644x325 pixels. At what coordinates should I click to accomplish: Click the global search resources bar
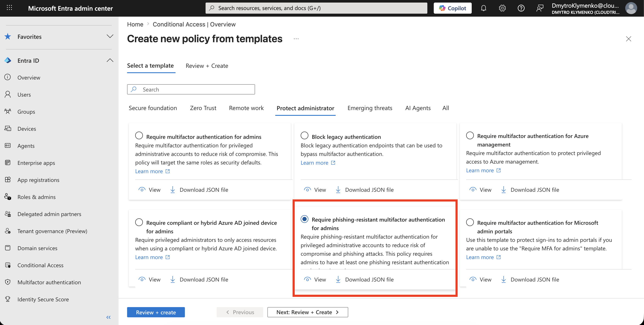316,8
